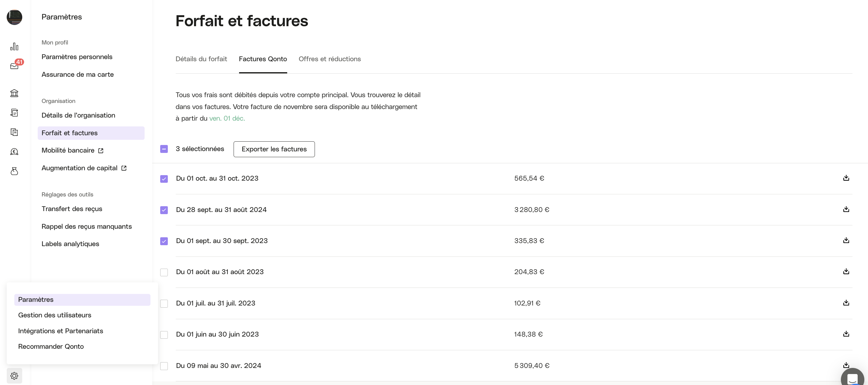
Task: Click the Du 01 oct. au 31 oct. 2023 row label
Action: 217,178
